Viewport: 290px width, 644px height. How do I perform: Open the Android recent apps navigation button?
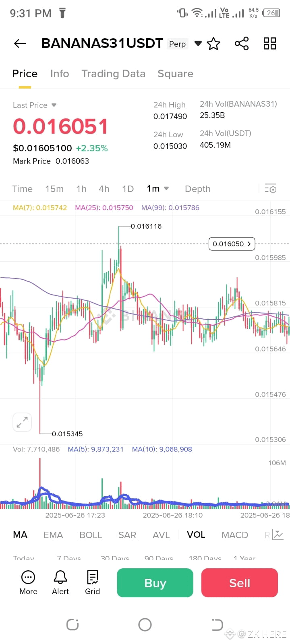click(72, 625)
